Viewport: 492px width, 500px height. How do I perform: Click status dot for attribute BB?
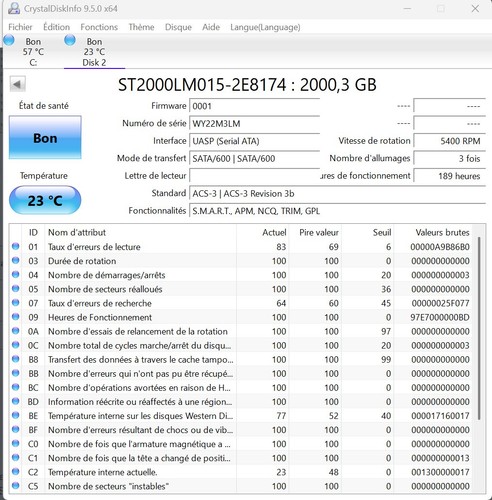15,373
